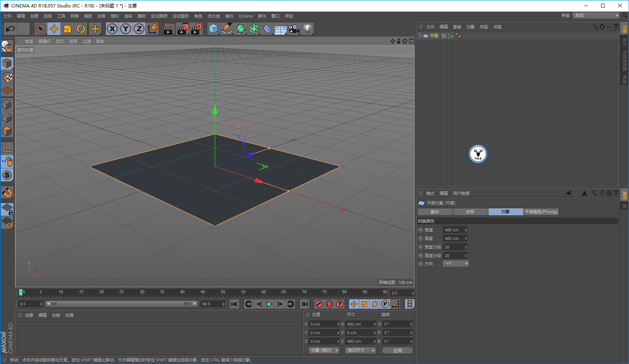Toggle snap magnet icon in left toolbar

click(x=7, y=193)
